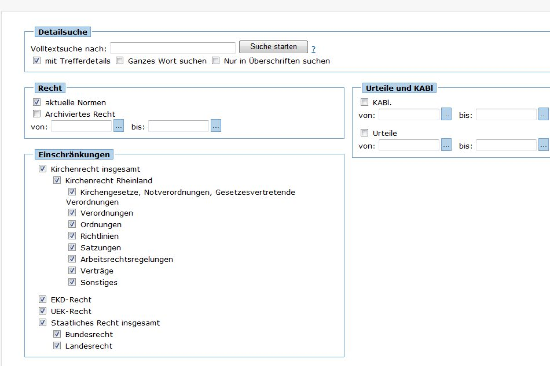550x366 pixels.
Task: Open date picker for Urteile bis field
Action: pyautogui.click(x=543, y=145)
